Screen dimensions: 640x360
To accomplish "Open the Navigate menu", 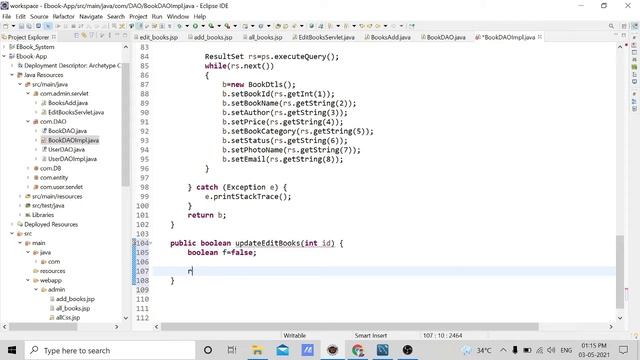I will click(x=91, y=16).
